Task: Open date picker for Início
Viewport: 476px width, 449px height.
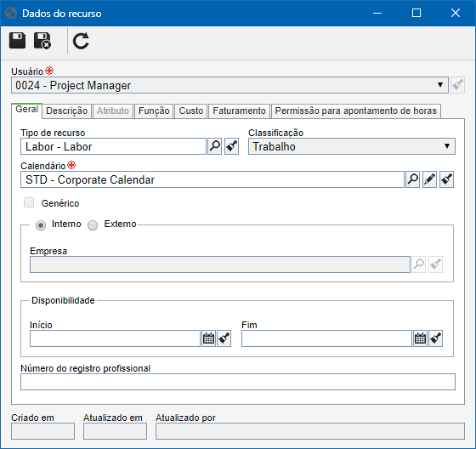Action: pos(208,338)
